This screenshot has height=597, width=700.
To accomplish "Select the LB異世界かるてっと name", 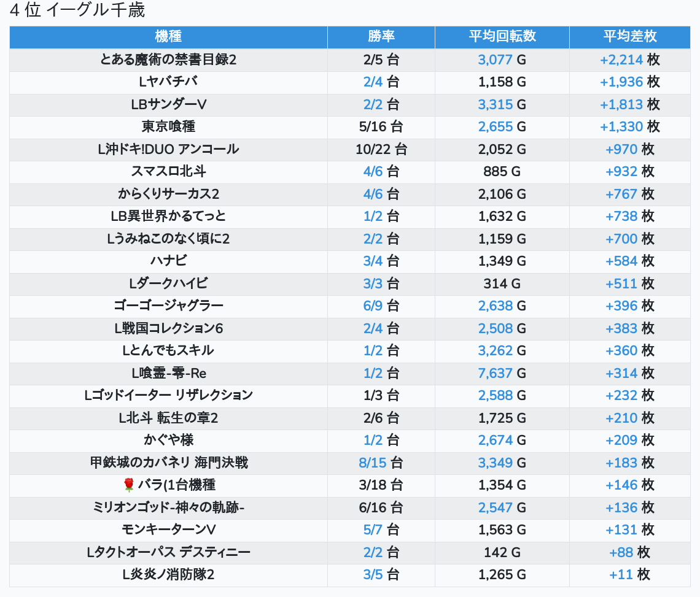I will (x=168, y=217).
